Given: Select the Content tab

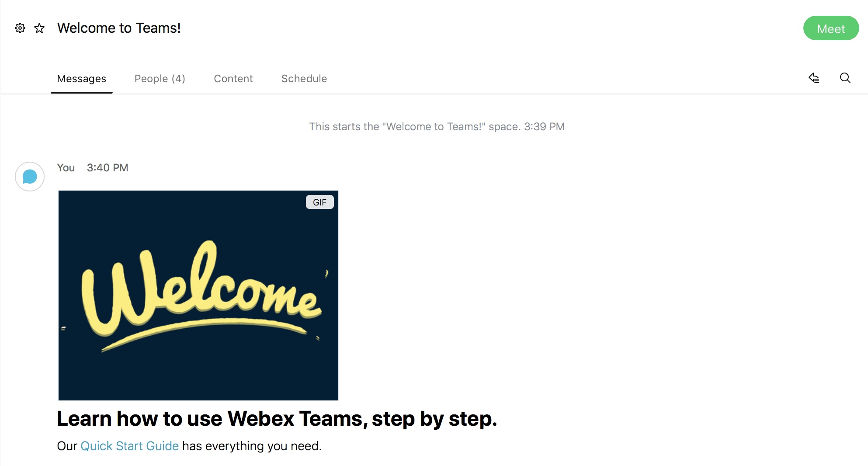Looking at the screenshot, I should 233,79.
